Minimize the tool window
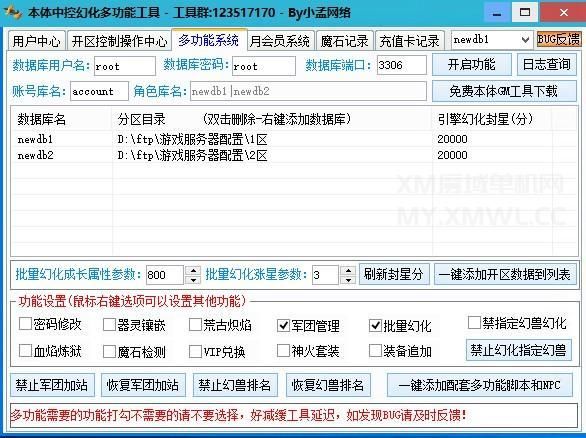This screenshot has height=438, width=586. [497, 13]
